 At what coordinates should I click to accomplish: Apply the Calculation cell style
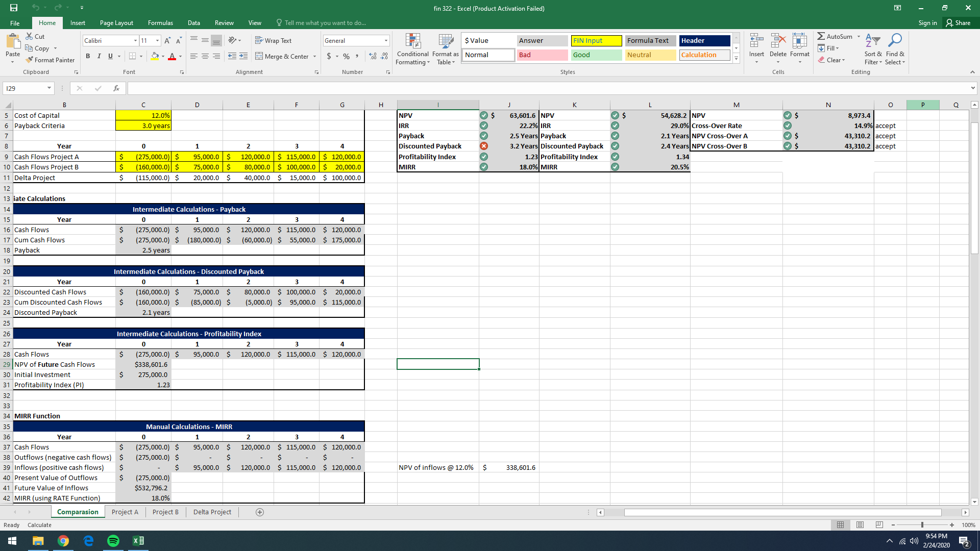point(704,55)
